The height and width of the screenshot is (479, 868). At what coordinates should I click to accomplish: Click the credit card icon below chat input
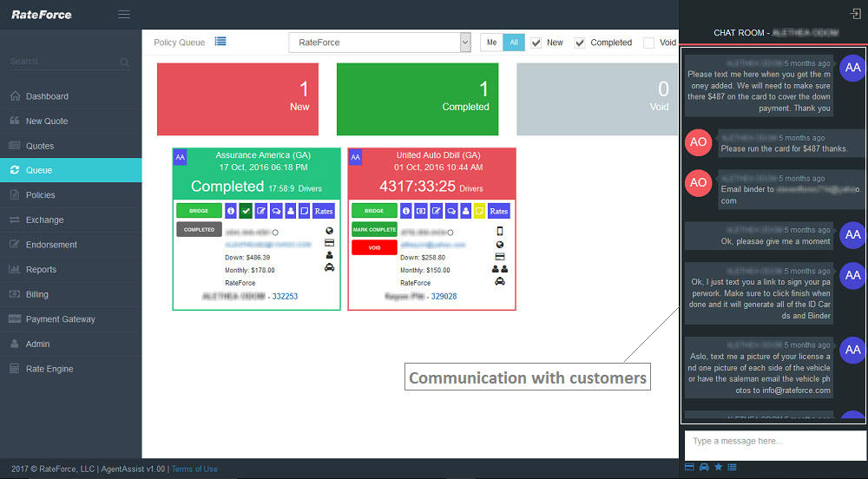tap(689, 468)
